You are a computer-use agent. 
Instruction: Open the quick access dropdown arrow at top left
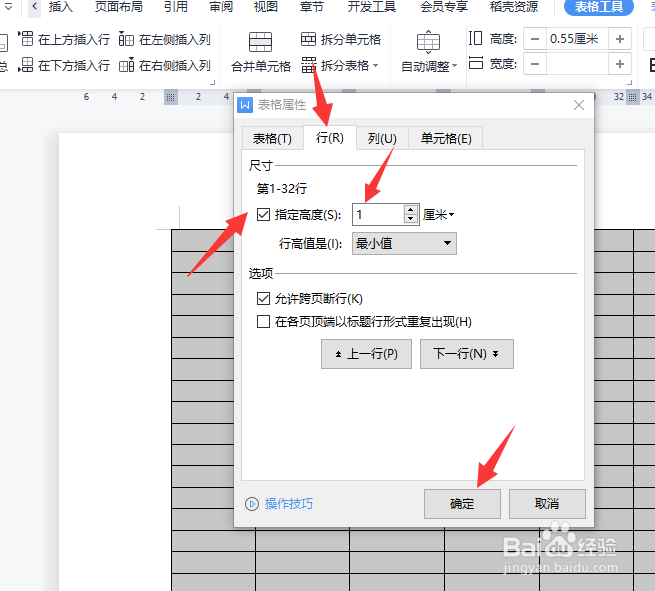click(x=8, y=6)
